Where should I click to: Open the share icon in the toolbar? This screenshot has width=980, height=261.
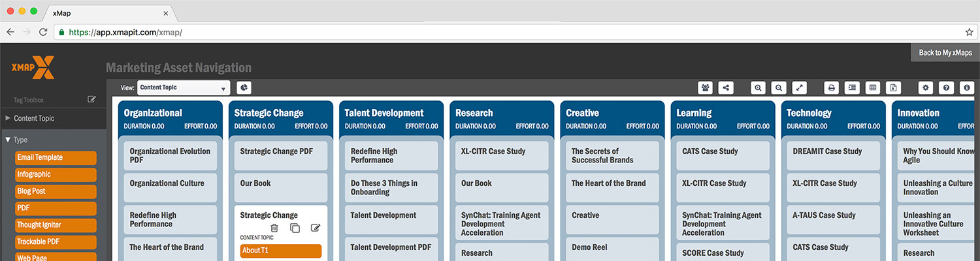[x=725, y=87]
